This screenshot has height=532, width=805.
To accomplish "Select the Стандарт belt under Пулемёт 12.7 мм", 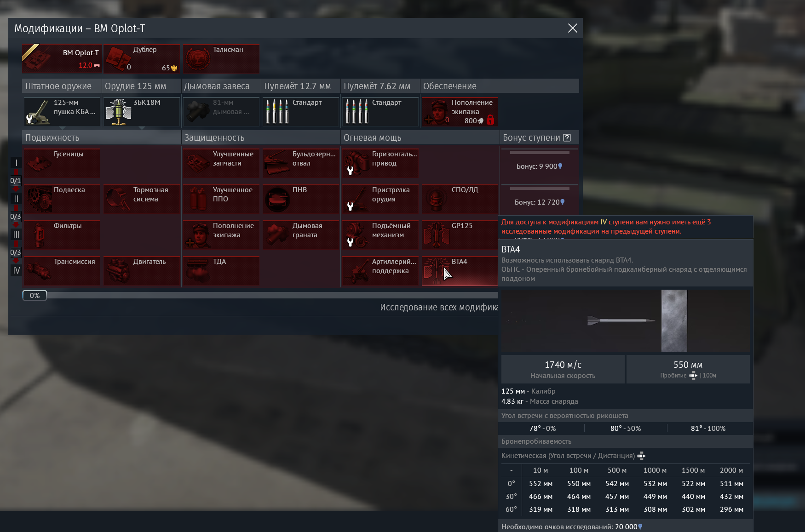I will pyautogui.click(x=301, y=111).
